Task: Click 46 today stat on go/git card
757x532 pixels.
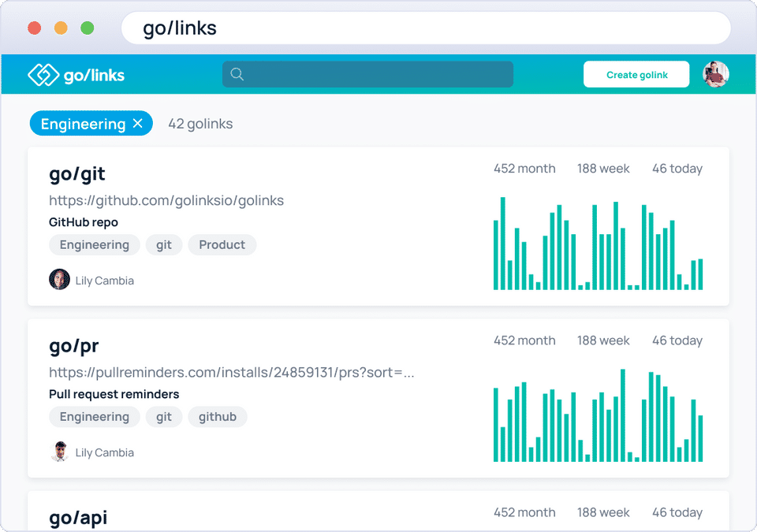Action: pos(677,169)
